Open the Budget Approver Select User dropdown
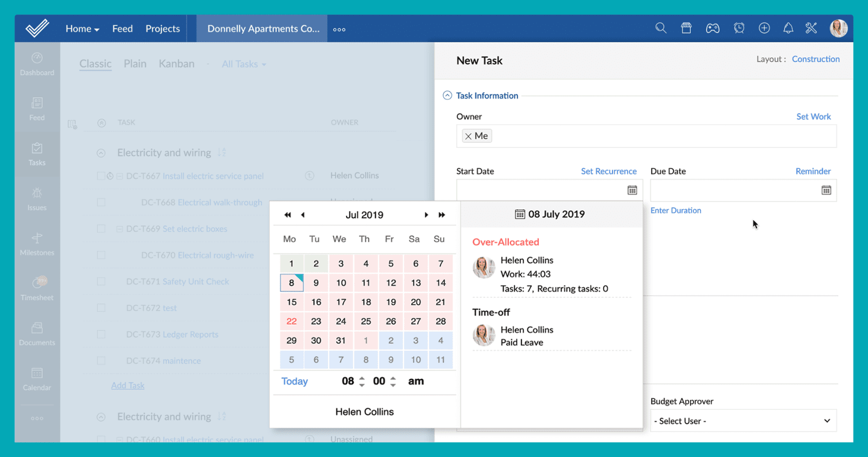The image size is (868, 457). coord(743,421)
